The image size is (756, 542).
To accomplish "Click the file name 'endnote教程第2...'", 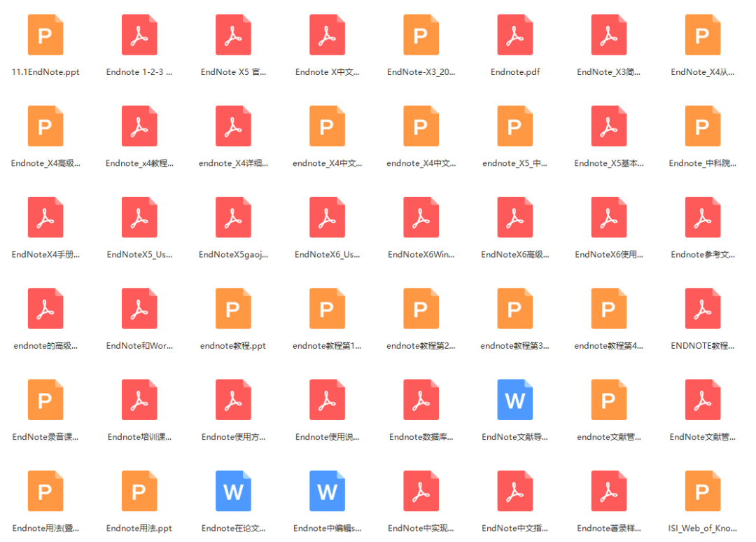I will pos(421,346).
